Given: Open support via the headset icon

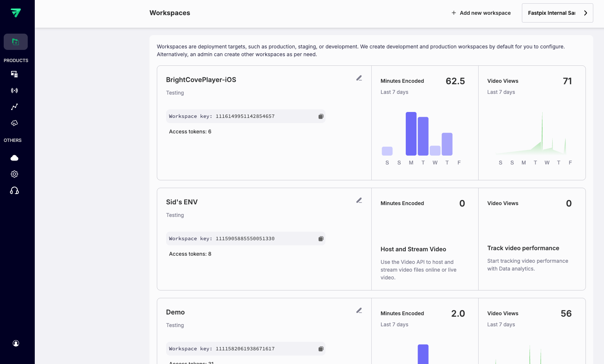Looking at the screenshot, I should pyautogui.click(x=14, y=191).
